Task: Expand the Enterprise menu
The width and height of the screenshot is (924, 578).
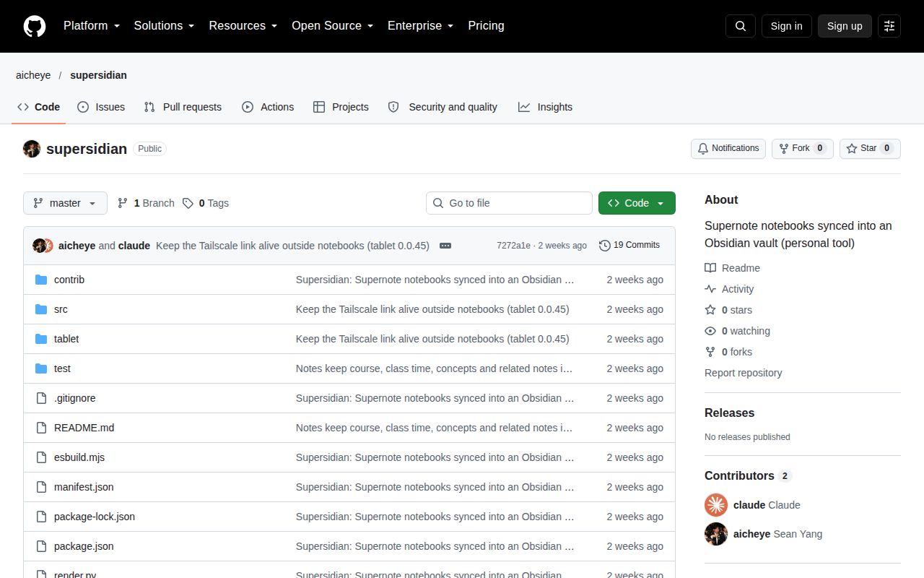Action: (x=421, y=26)
